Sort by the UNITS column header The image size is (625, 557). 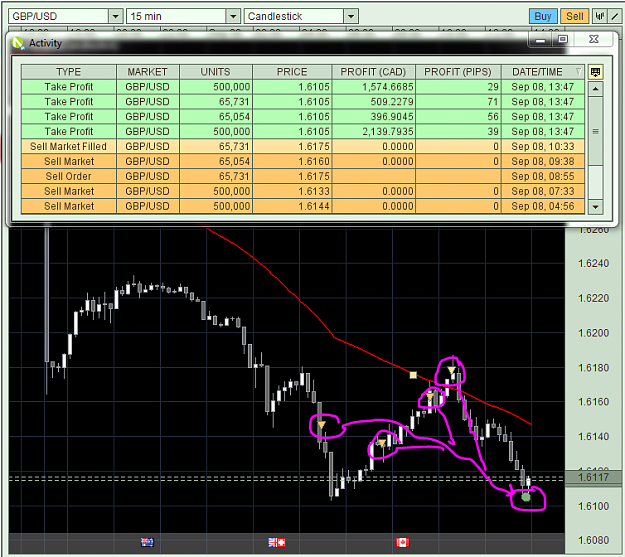pos(216,72)
